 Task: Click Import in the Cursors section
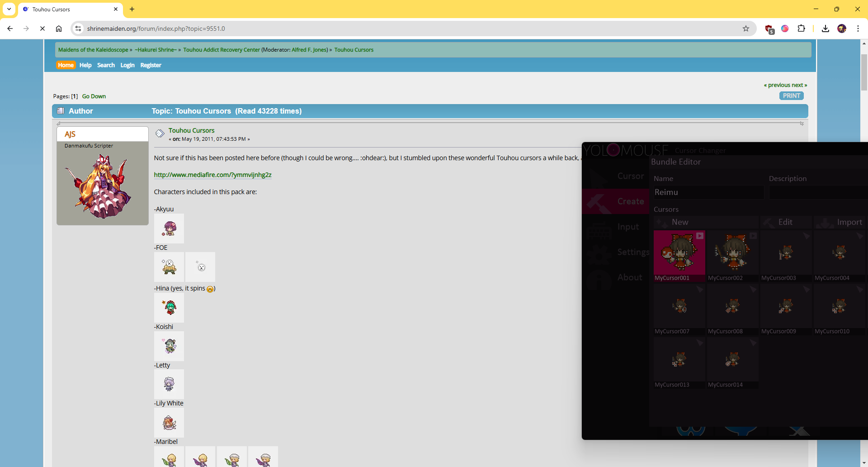(840, 222)
